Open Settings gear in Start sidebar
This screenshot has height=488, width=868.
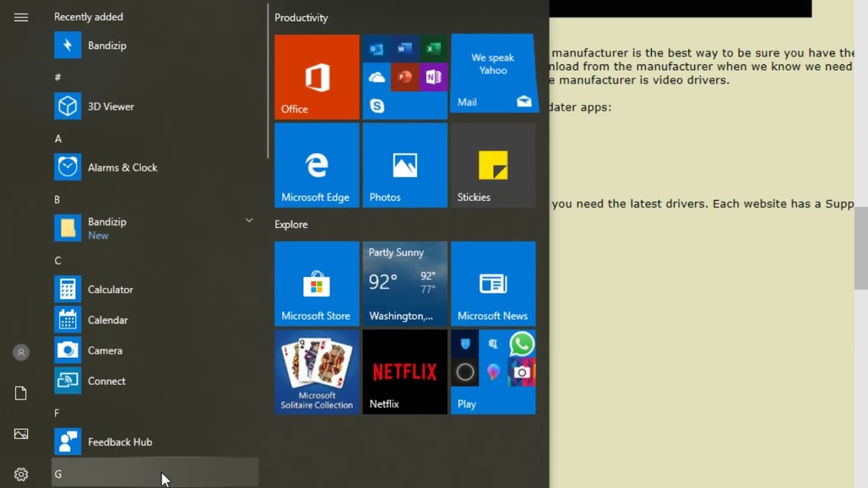21,474
